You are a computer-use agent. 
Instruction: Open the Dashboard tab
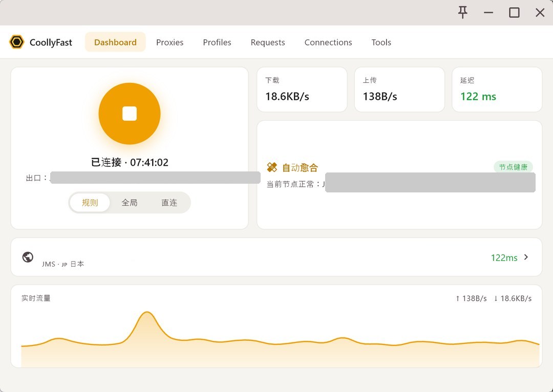(x=115, y=42)
